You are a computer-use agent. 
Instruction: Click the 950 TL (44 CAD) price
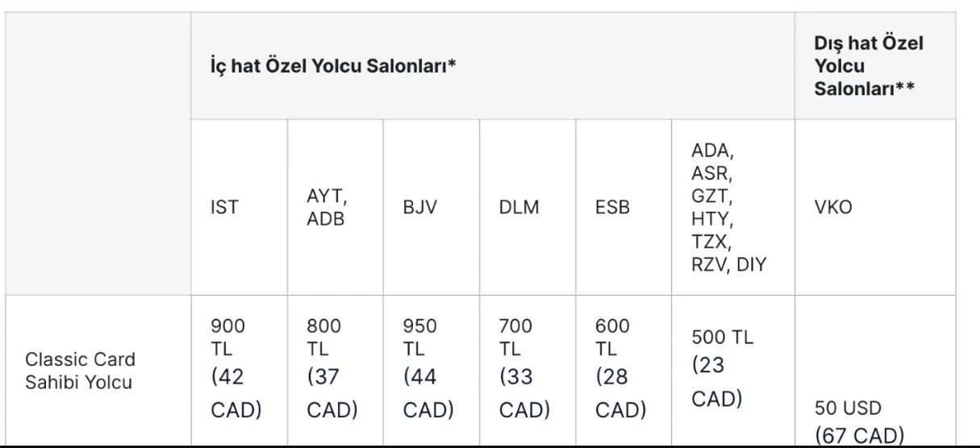pos(427,369)
